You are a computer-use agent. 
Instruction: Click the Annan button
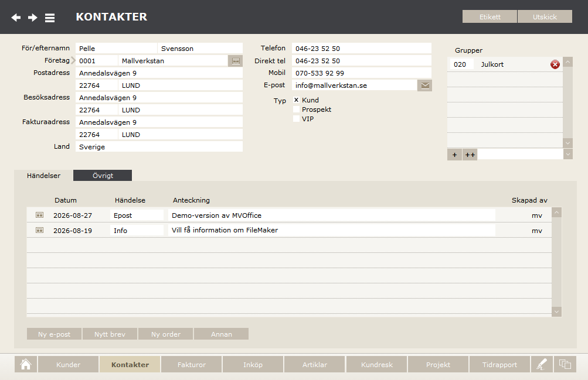pos(221,334)
